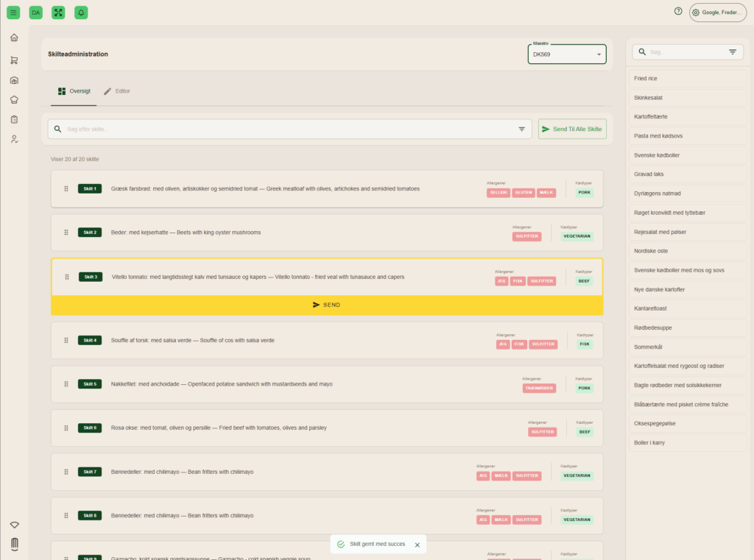Open filter options in right panel search

[732, 52]
